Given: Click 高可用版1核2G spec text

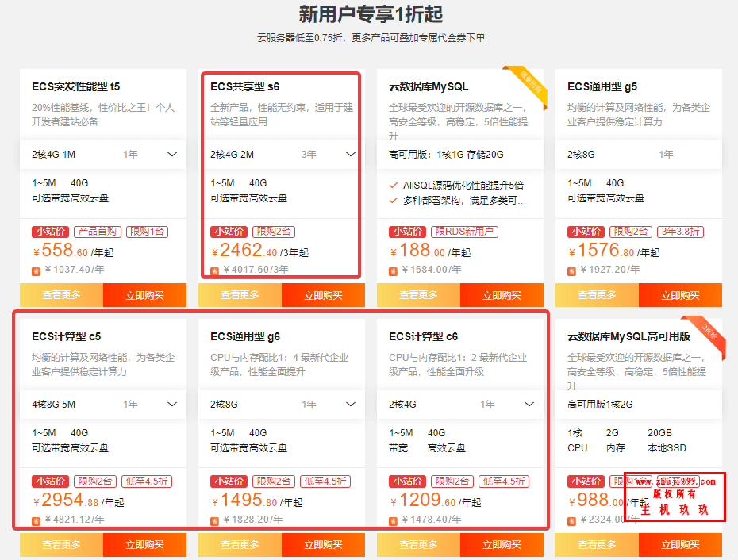Looking at the screenshot, I should point(600,405).
